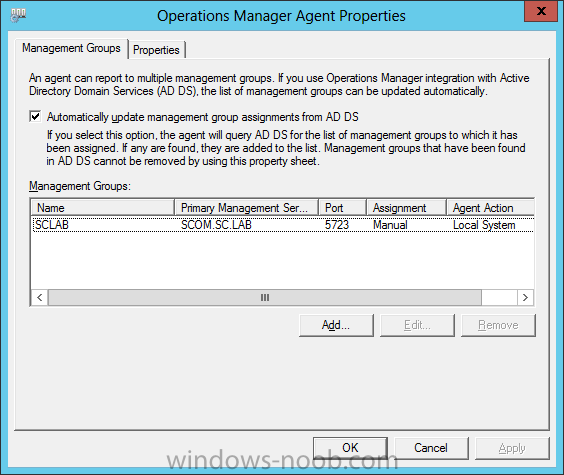
Task: Click the Primary Management Server column header
Action: click(x=247, y=208)
